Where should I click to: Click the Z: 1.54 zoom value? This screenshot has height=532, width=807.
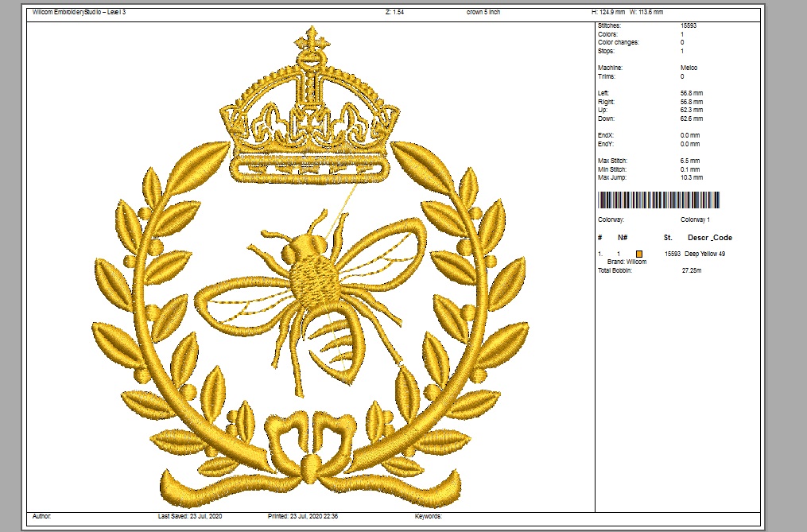tap(394, 13)
